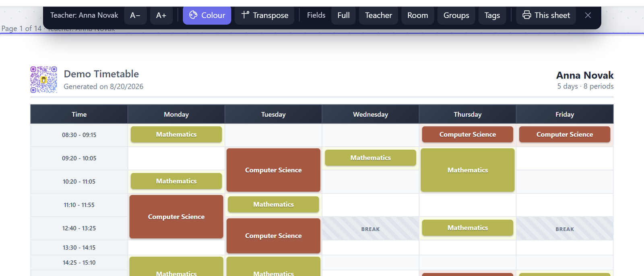Toggle the Groups field
Image resolution: width=644 pixels, height=276 pixels.
456,15
